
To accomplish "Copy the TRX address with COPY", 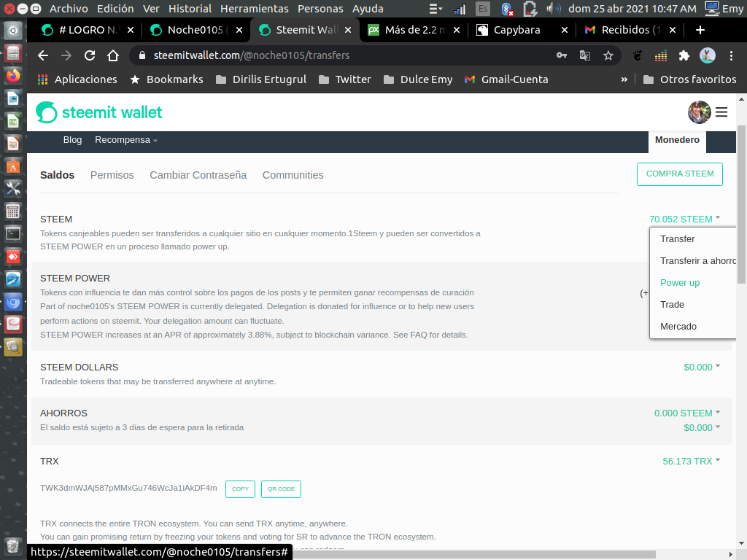I will 240,489.
